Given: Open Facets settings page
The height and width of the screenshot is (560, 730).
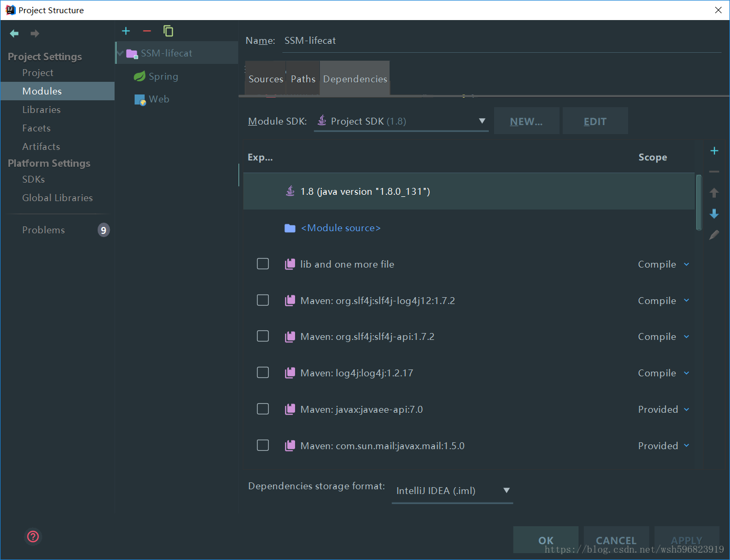Looking at the screenshot, I should (x=36, y=128).
